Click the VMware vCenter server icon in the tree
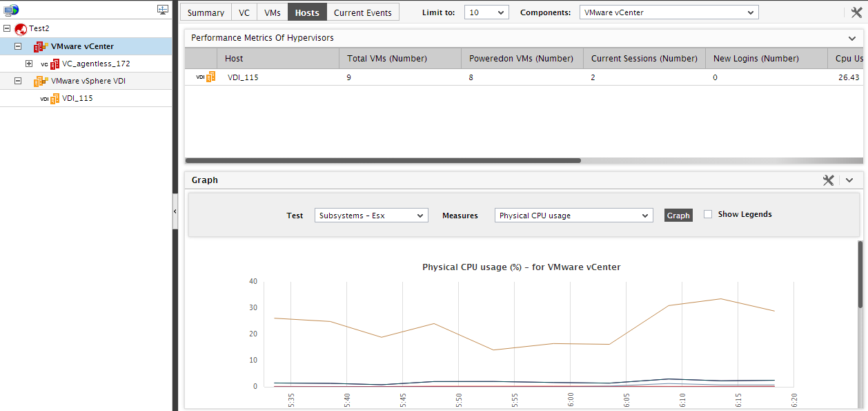 click(x=41, y=46)
